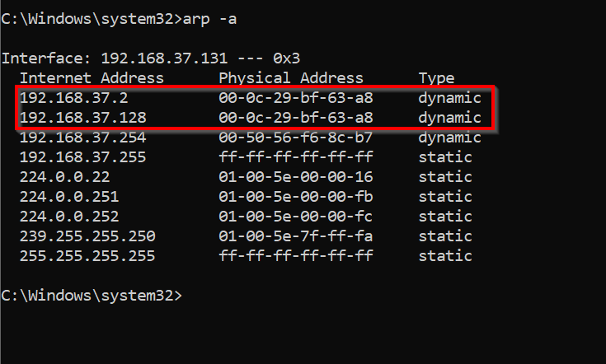Select broadcast address 255.255.255.255

(87, 255)
